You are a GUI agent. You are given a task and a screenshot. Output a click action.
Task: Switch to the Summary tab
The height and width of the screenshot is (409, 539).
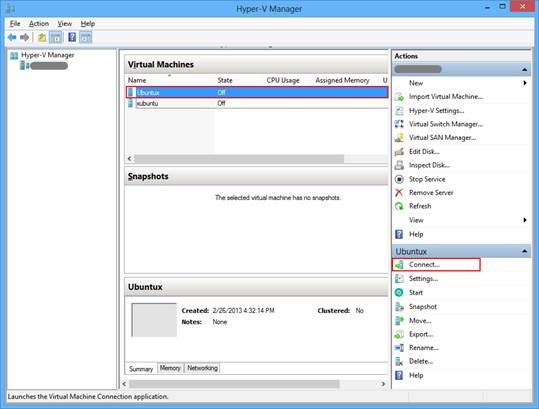pyautogui.click(x=141, y=369)
